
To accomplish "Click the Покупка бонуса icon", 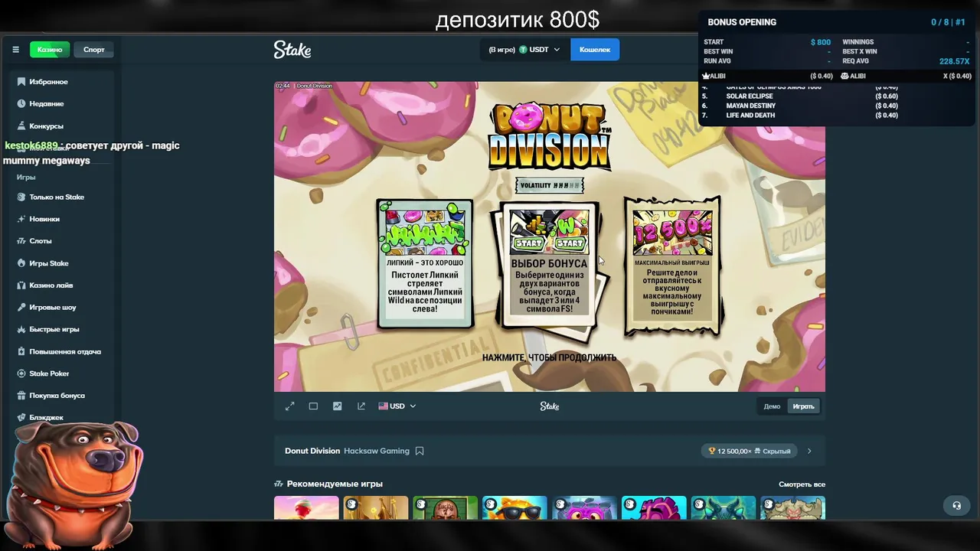I will [22, 396].
